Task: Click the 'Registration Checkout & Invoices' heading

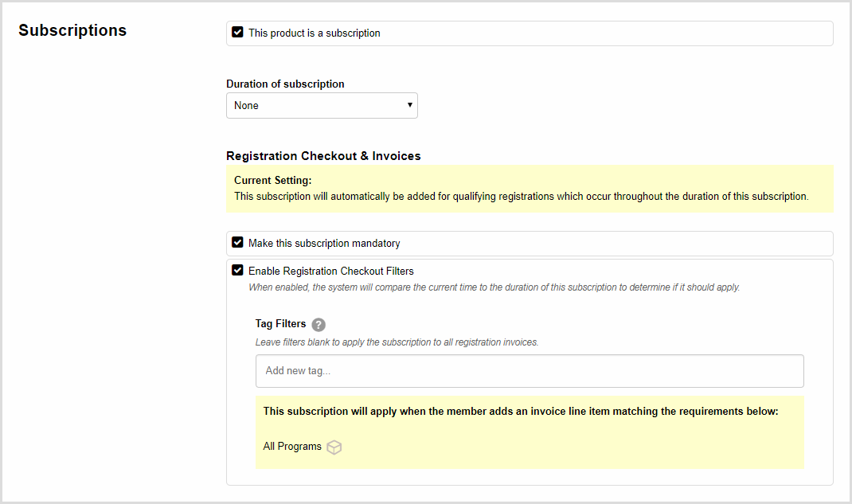Action: 323,156
